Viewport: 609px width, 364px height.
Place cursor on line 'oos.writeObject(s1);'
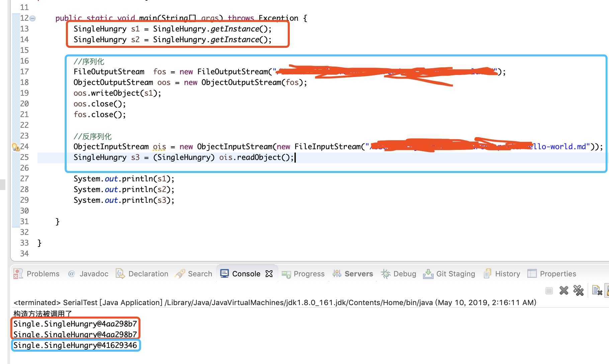117,93
